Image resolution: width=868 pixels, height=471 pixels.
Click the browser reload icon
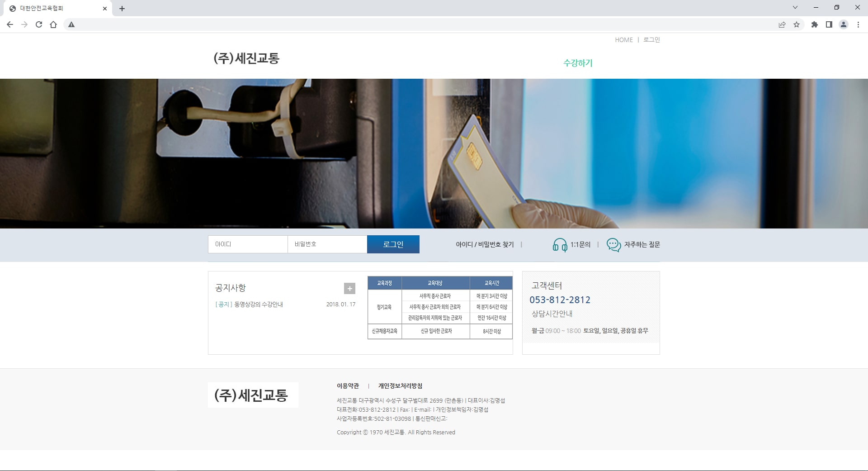[x=39, y=24]
